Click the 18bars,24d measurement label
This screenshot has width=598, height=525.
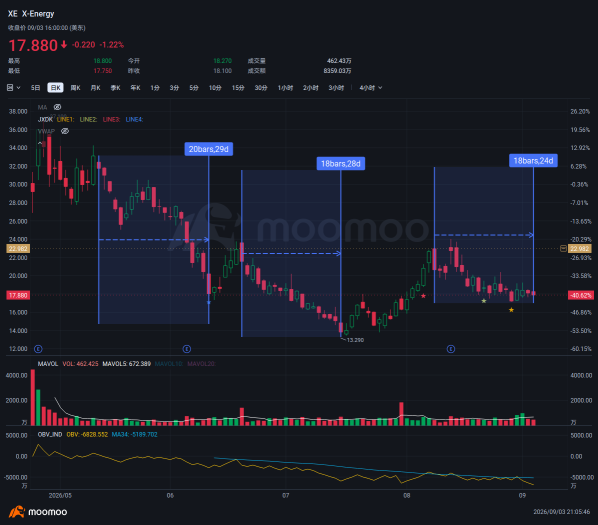533,161
